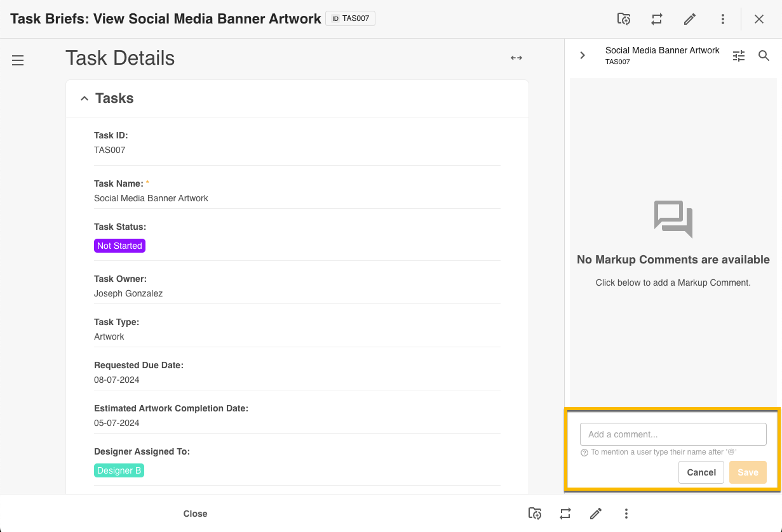Image resolution: width=782 pixels, height=532 pixels.
Task: Click the workflow loop icon in bottom toolbar
Action: (x=565, y=514)
